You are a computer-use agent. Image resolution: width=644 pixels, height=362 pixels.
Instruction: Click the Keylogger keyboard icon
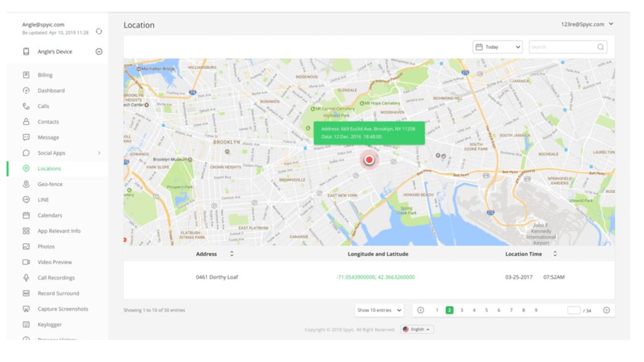coord(26,324)
